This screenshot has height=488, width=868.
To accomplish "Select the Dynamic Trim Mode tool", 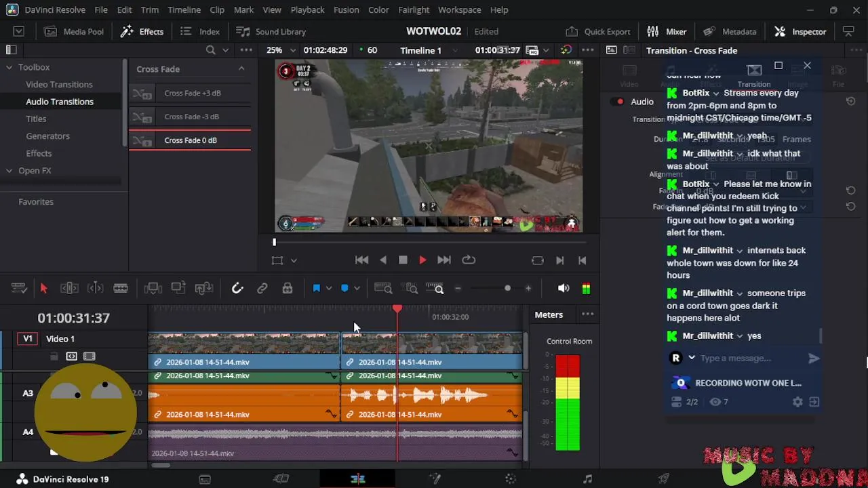I will pos(95,289).
